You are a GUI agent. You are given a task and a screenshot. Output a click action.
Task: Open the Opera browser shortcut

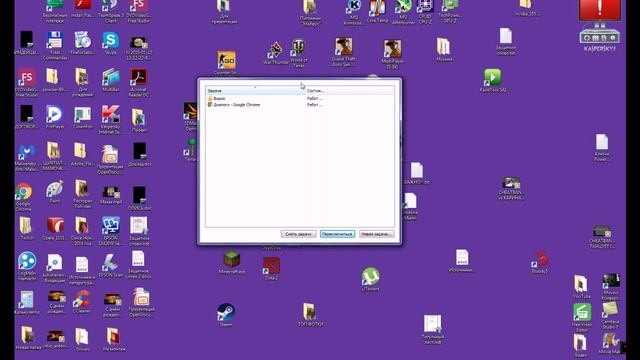[55, 229]
